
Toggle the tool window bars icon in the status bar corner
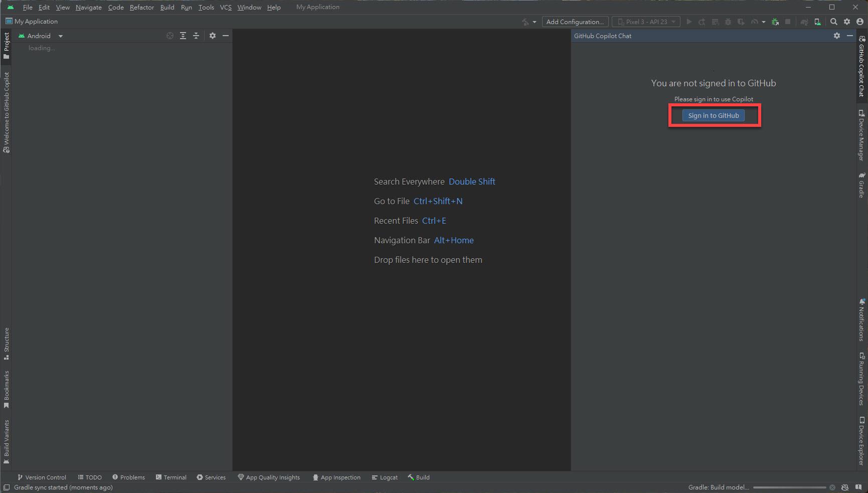tap(7, 487)
